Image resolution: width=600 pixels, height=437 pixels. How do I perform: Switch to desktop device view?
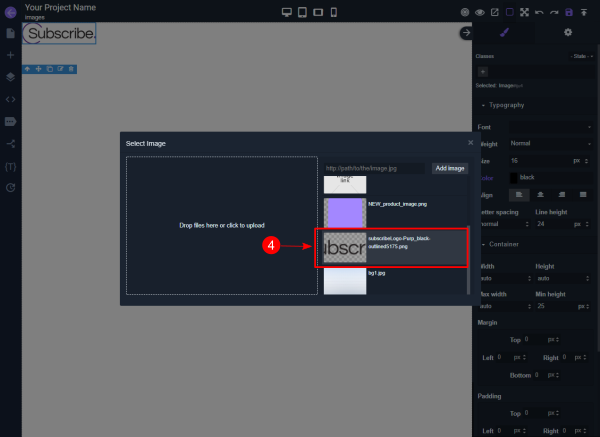click(287, 12)
